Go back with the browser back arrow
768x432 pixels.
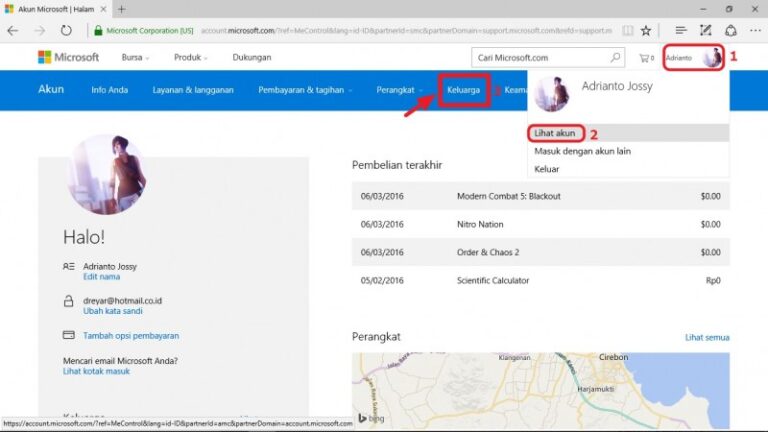coord(13,31)
